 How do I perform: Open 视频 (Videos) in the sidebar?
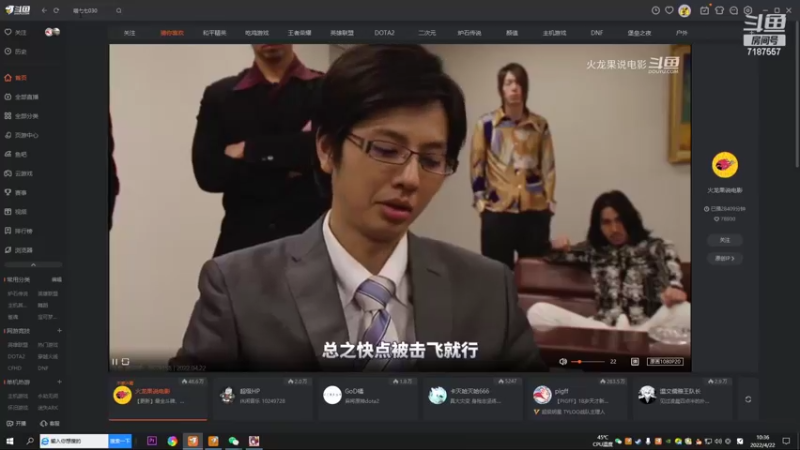click(x=16, y=212)
